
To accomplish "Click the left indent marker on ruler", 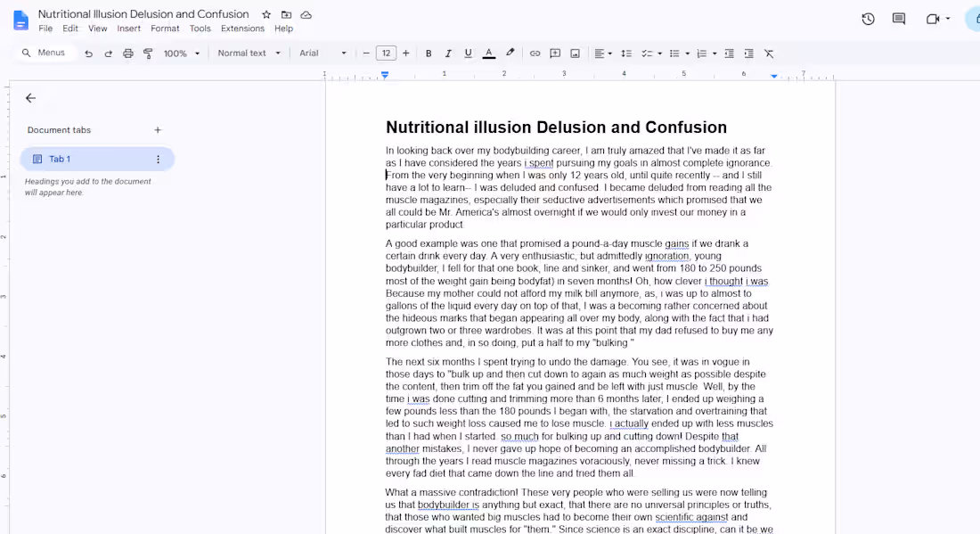I will coord(385,75).
